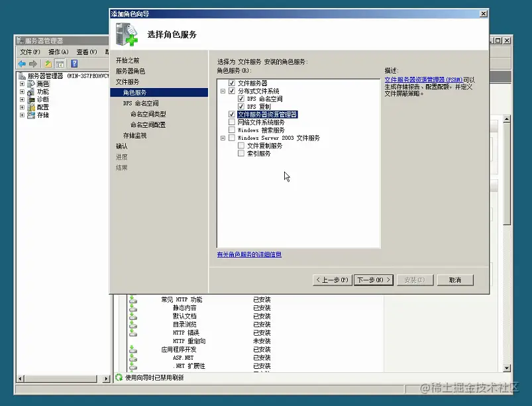Open the 有关角色服务的详细信息 link
The width and height of the screenshot is (532, 406).
[249, 254]
